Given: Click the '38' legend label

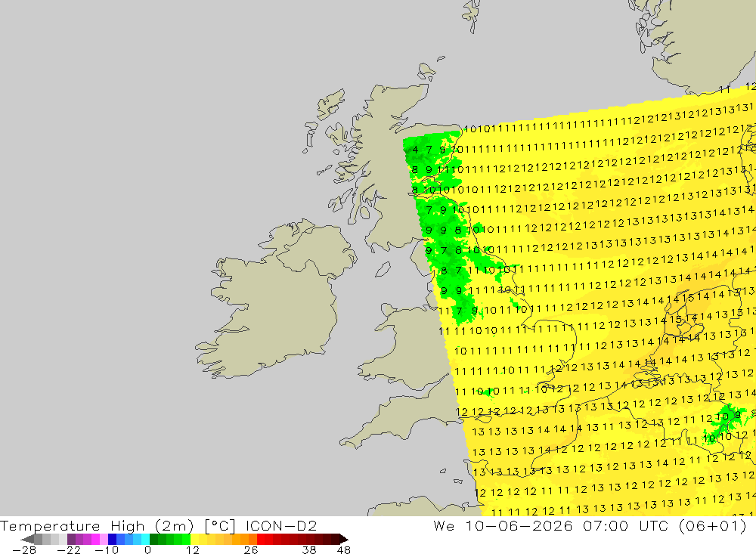Looking at the screenshot, I should coord(309,550).
